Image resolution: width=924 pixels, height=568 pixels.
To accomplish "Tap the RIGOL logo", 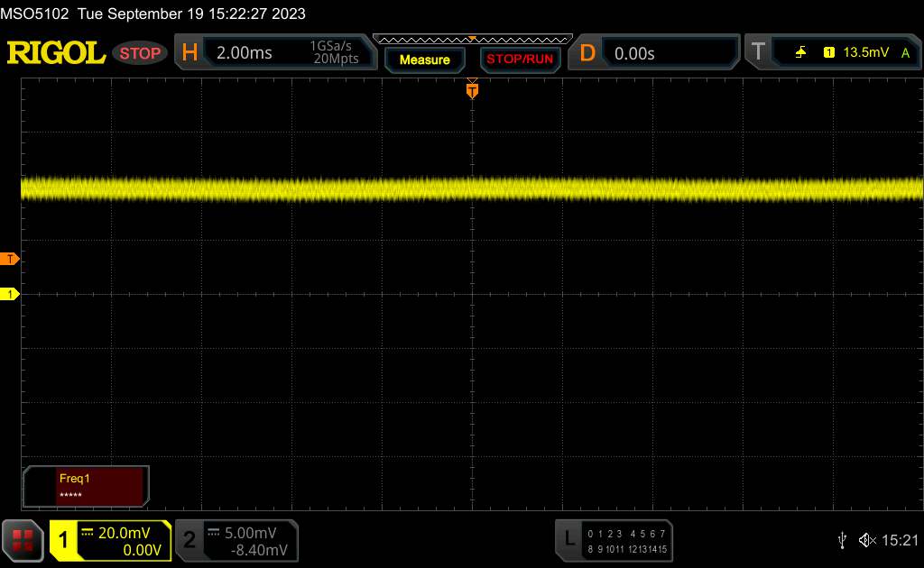I will point(56,53).
